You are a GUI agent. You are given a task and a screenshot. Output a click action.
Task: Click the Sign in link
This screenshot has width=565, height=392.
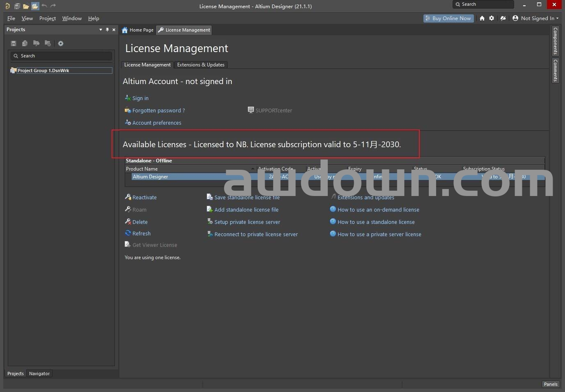point(140,98)
